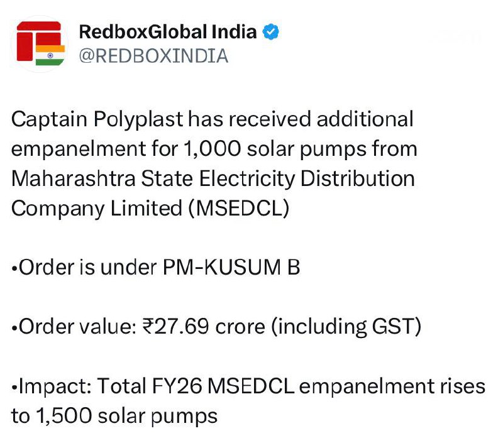Click the "Order is under PM-KUSUM B" line
This screenshot has width=503, height=448.
156,268
